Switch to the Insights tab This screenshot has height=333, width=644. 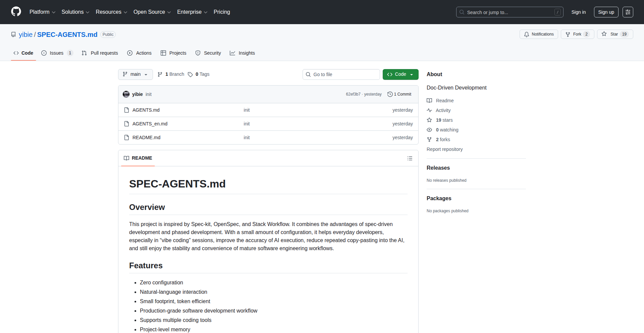[x=242, y=53]
